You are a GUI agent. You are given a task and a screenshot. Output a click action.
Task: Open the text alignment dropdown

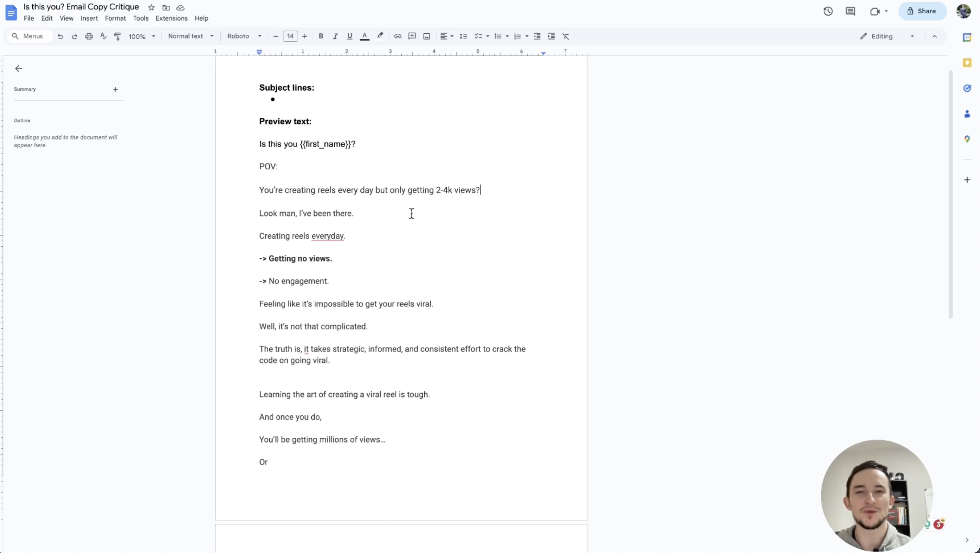(x=451, y=35)
